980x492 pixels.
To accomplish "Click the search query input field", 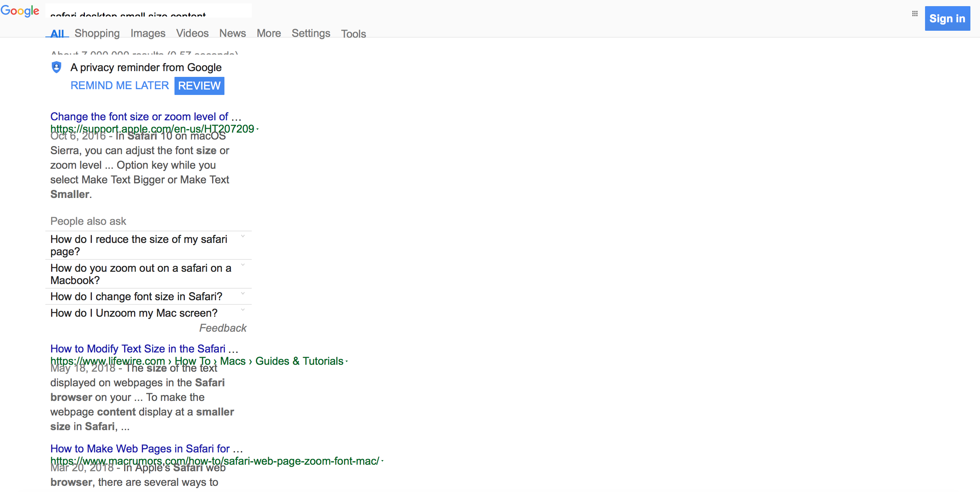I will click(148, 11).
